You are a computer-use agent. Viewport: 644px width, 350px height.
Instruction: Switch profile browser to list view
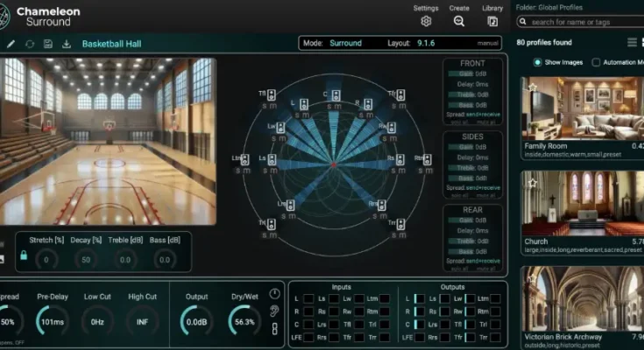click(633, 42)
